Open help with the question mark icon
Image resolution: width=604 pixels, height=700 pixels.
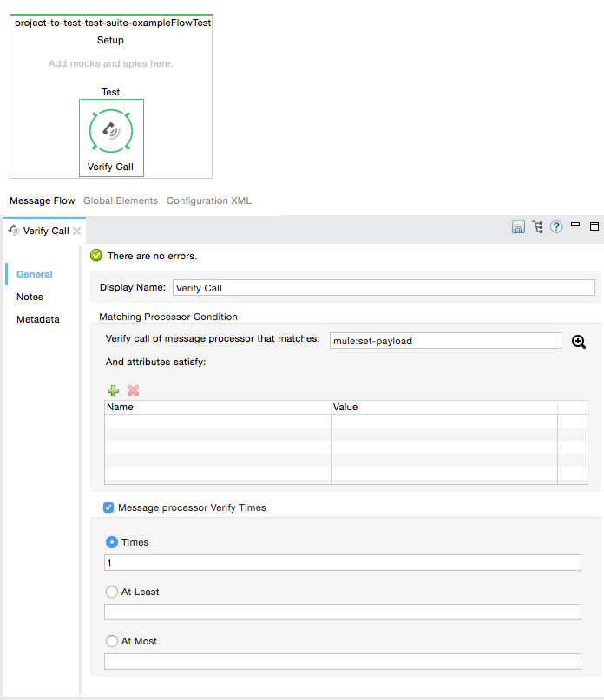click(x=557, y=227)
